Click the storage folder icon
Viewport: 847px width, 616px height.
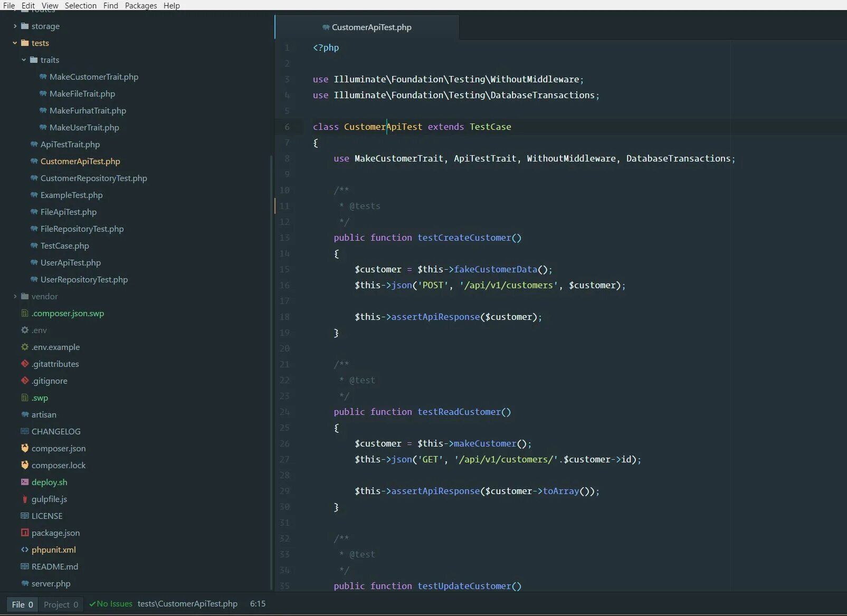pos(25,26)
